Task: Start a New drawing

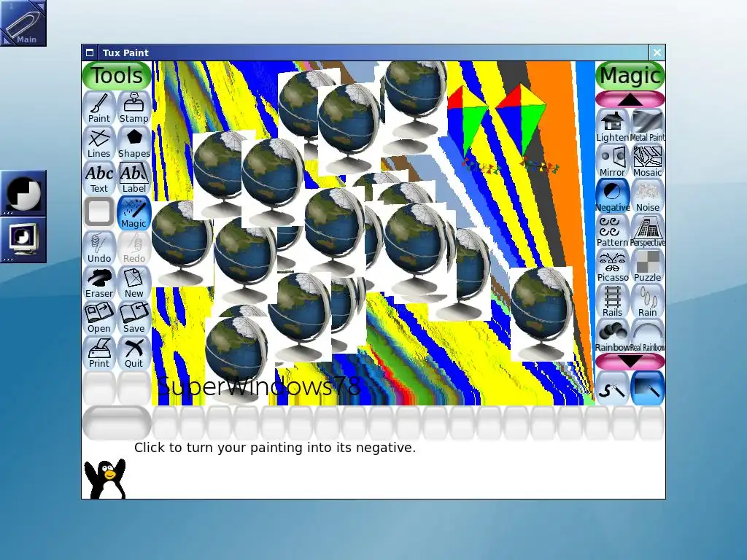Action: pos(134,283)
